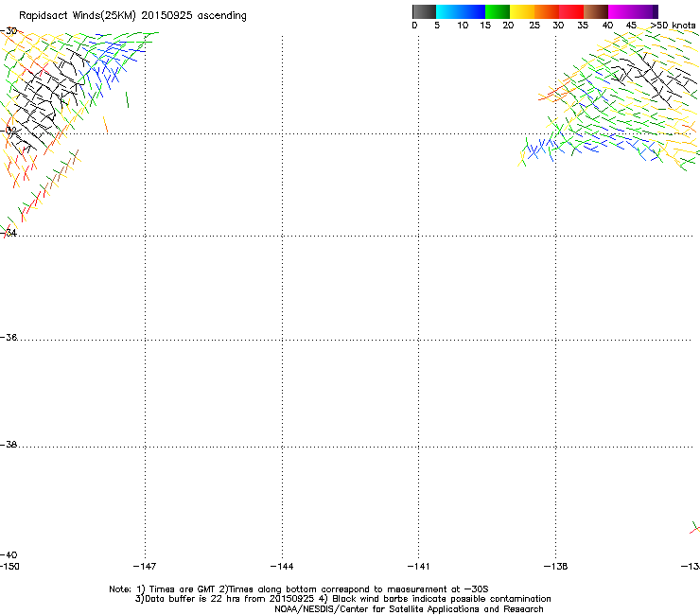Click the '>50 knots' legend label
The height and width of the screenshot is (615, 700).
673,26
